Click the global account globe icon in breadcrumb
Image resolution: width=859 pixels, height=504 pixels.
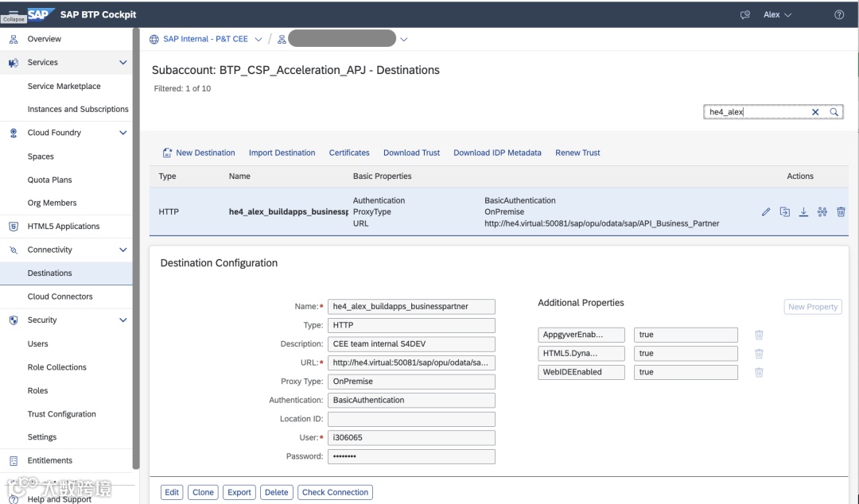click(x=154, y=39)
